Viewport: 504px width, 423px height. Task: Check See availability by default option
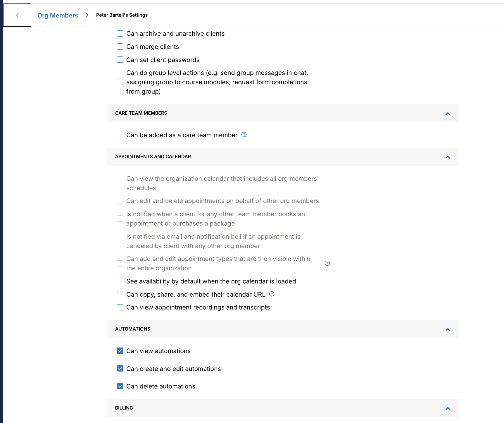[120, 281]
